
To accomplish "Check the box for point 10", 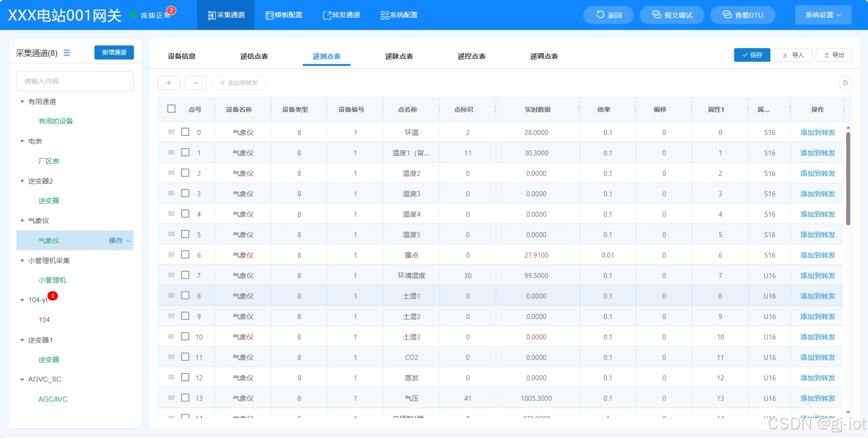I will [x=185, y=336].
